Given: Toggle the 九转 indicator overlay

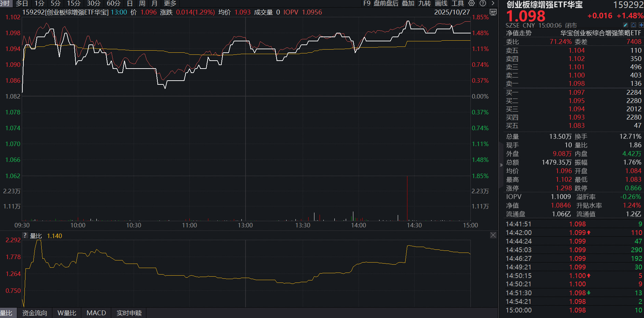Looking at the screenshot, I should point(424,3).
